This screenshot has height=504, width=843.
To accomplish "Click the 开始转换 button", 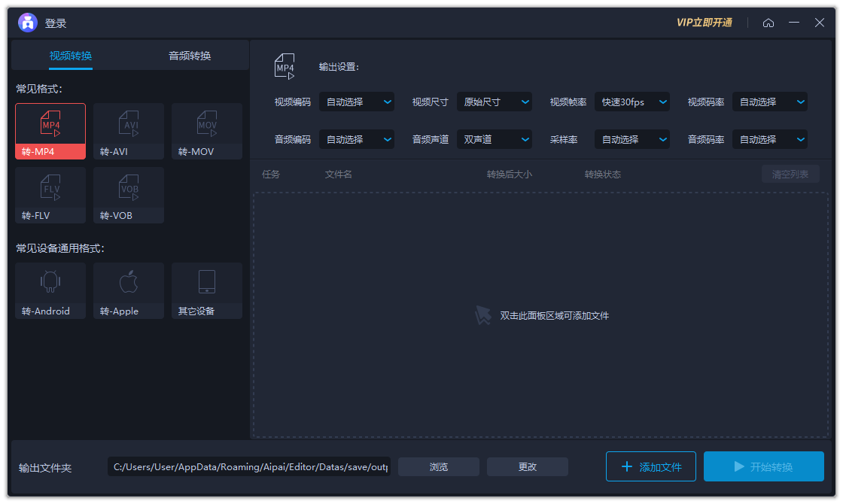I will click(x=763, y=466).
